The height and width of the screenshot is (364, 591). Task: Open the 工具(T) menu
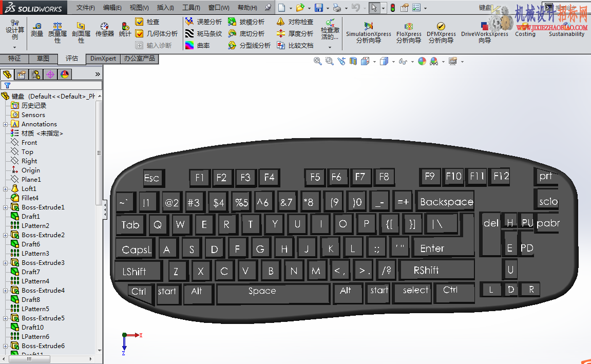click(191, 8)
